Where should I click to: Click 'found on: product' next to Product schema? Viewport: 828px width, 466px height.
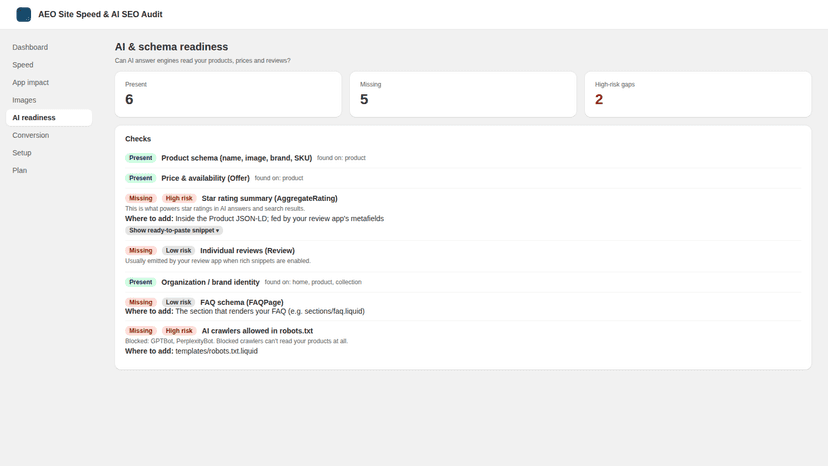341,158
